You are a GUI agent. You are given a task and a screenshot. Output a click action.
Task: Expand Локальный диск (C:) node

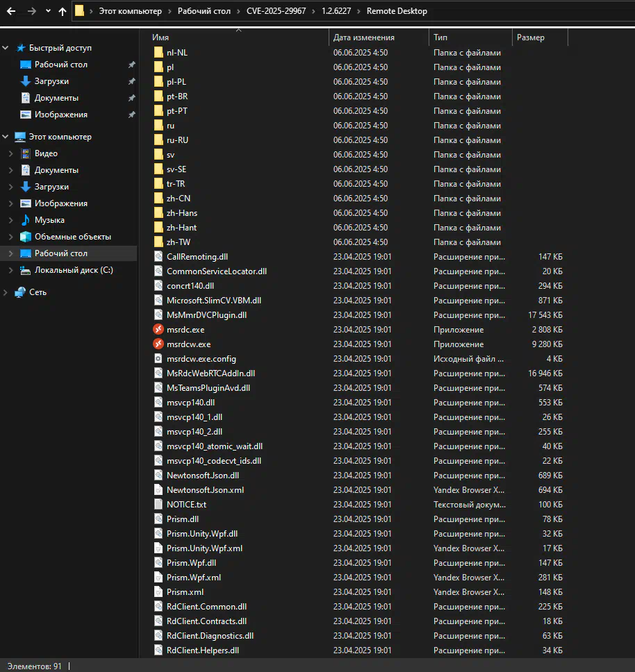click(x=10, y=270)
